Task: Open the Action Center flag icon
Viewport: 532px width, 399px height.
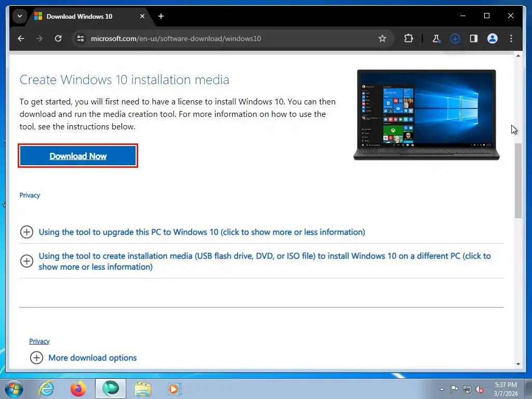Action: point(454,389)
